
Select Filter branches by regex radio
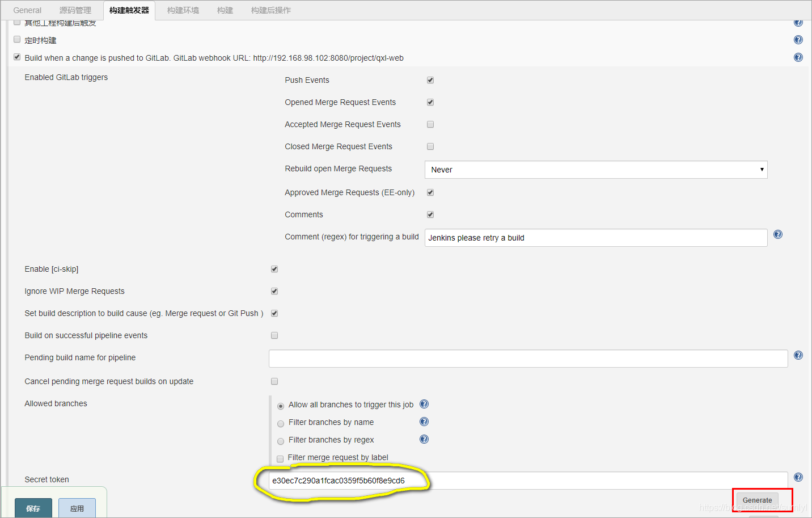pyautogui.click(x=281, y=441)
